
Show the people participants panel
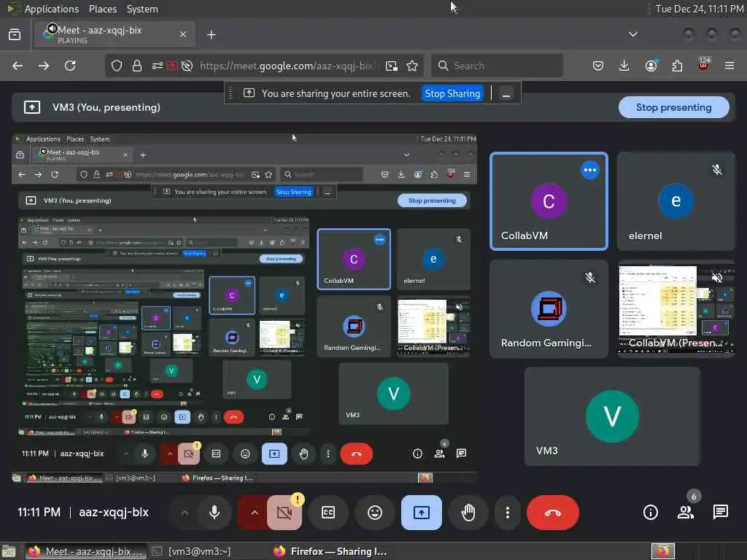tap(686, 513)
